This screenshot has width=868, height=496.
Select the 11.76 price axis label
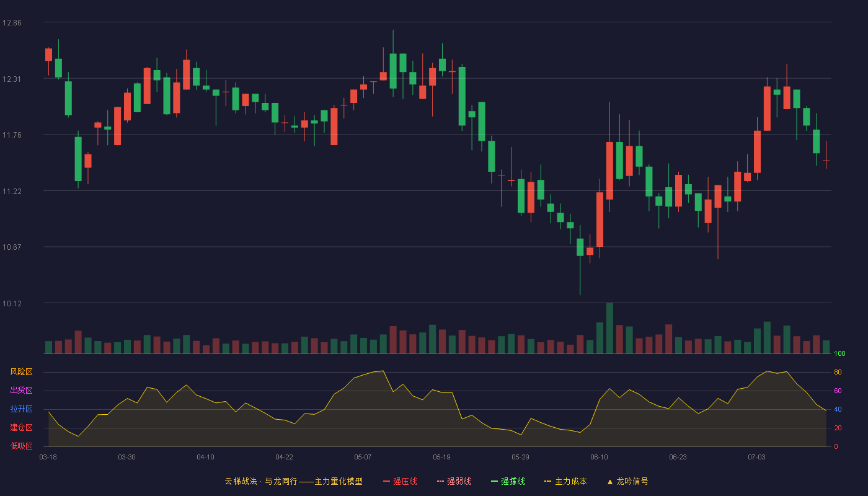[12, 135]
